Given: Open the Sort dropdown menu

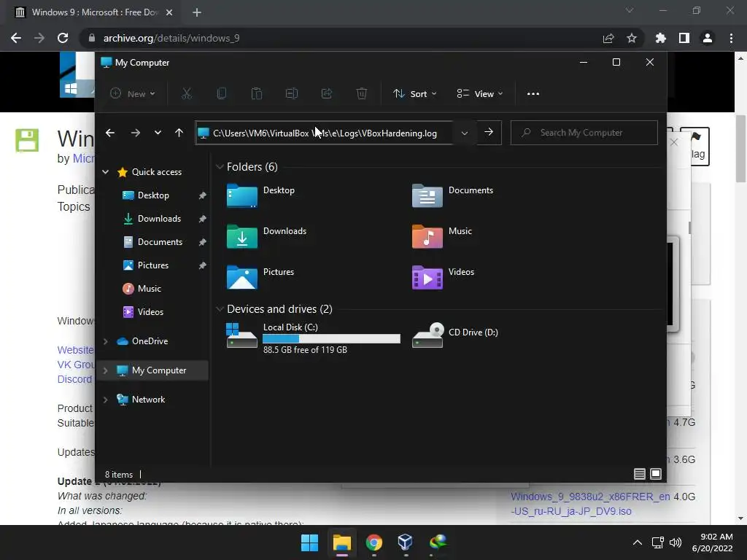Looking at the screenshot, I should click(414, 94).
